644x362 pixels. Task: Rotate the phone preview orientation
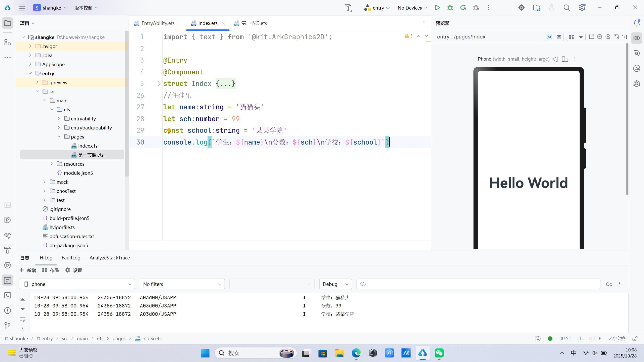565,59
